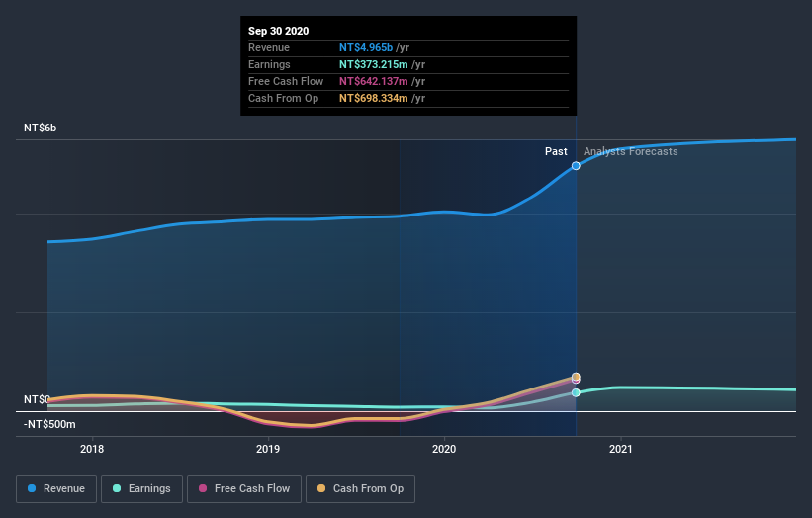Click the Cash From Op label in tooltip

click(283, 98)
